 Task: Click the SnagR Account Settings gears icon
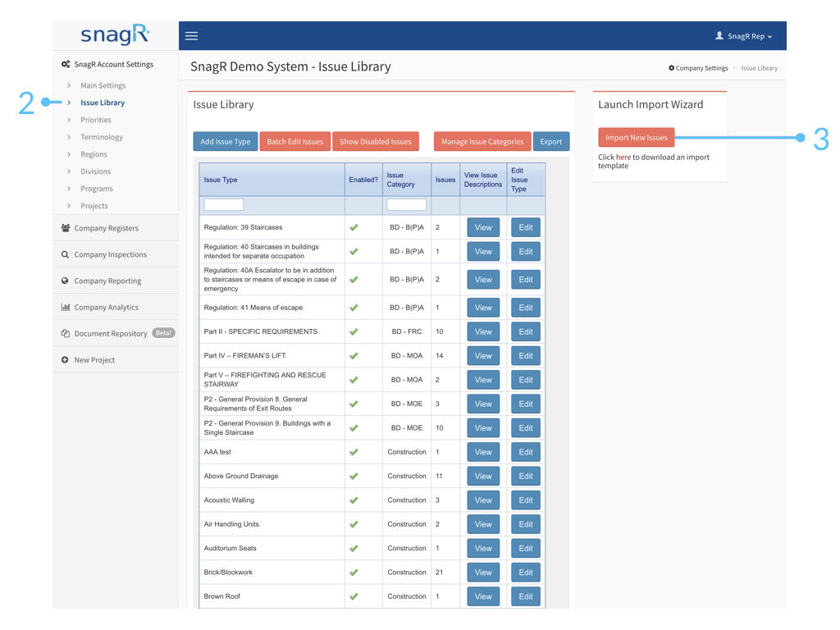[66, 64]
